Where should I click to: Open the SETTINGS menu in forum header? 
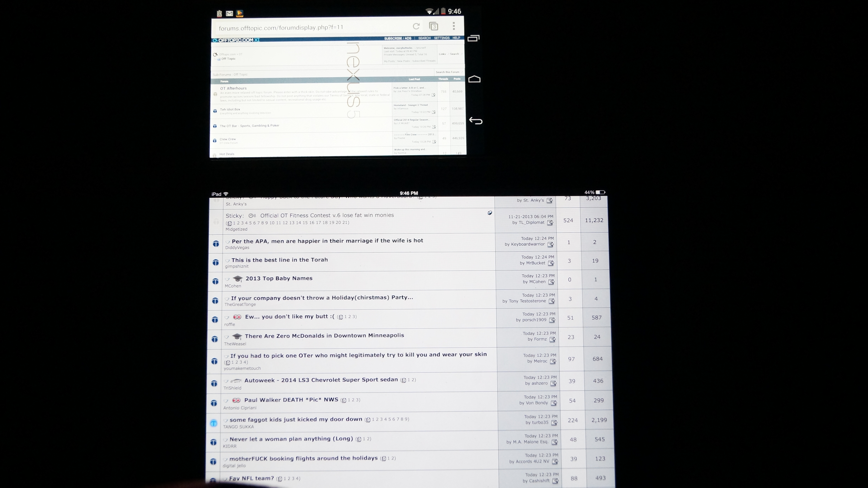[441, 38]
